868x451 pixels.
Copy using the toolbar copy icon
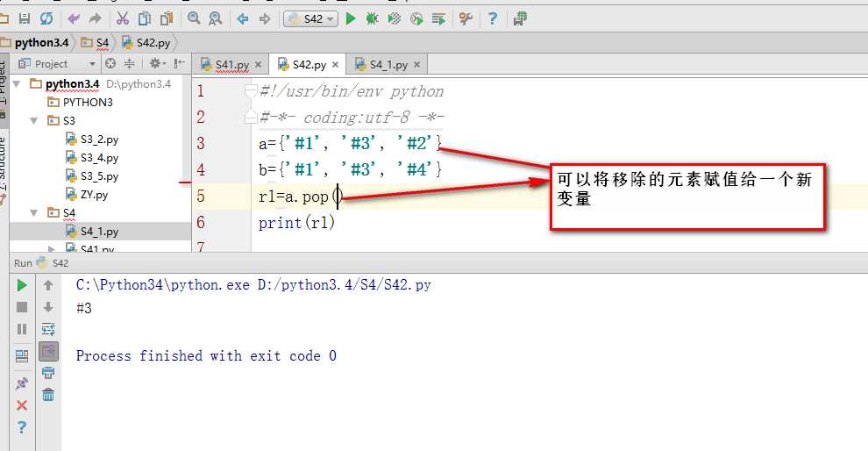[144, 18]
